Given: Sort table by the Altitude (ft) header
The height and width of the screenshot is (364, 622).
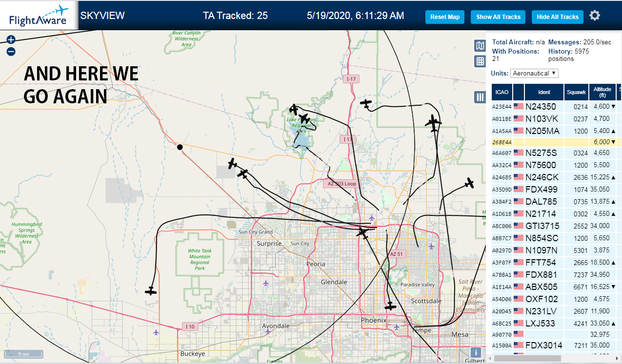Looking at the screenshot, I should pyautogui.click(x=602, y=92).
